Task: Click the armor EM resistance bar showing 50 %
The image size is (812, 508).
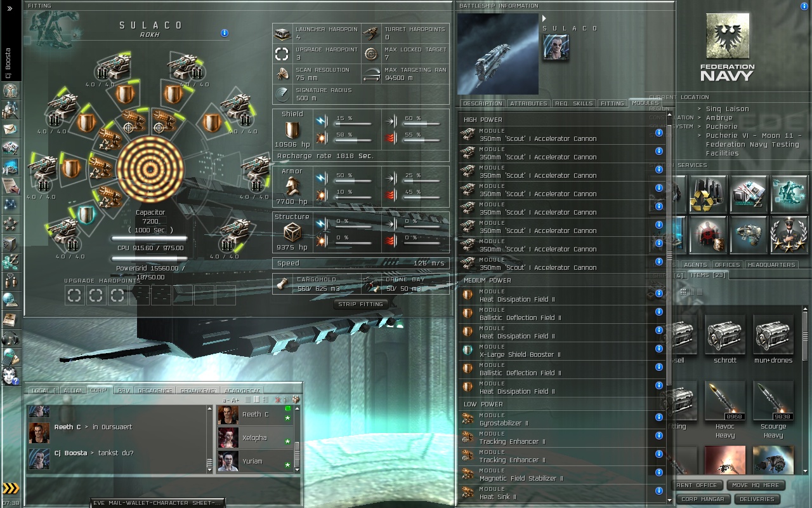Action: pyautogui.click(x=353, y=181)
